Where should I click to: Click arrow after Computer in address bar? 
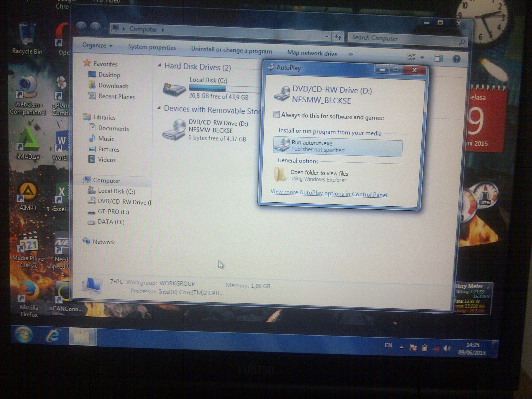[x=163, y=30]
